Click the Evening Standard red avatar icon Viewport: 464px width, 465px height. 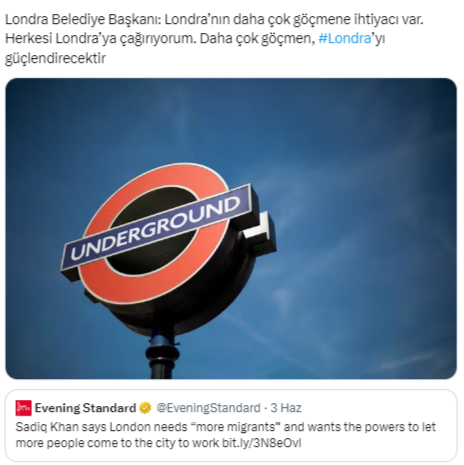point(23,408)
